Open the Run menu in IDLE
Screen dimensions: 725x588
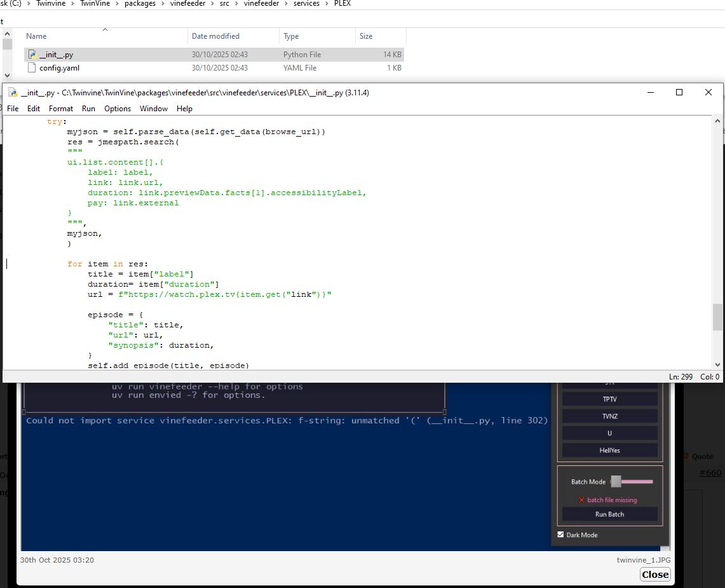click(x=88, y=109)
